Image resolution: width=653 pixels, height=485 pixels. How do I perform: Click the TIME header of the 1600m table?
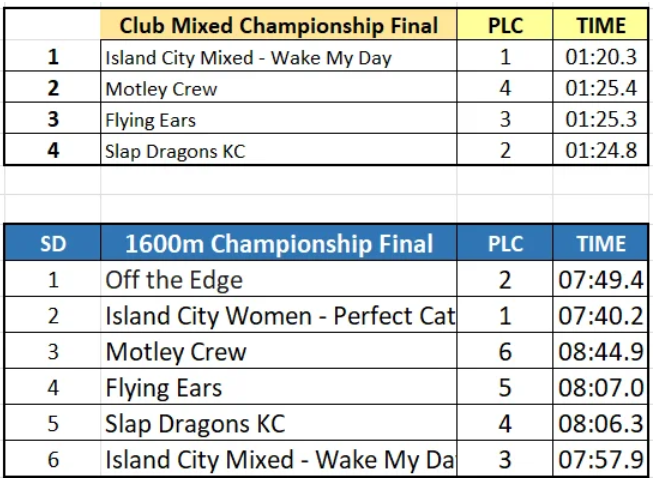pyautogui.click(x=601, y=244)
